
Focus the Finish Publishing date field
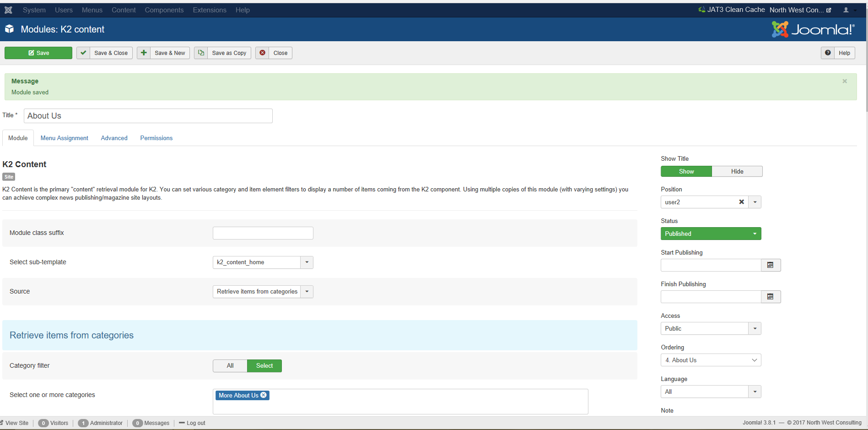711,297
